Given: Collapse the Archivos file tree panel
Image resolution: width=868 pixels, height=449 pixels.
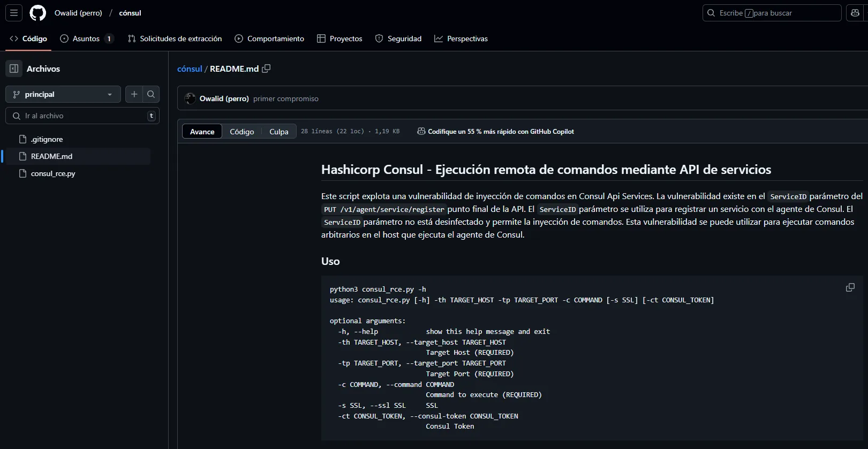Looking at the screenshot, I should (14, 69).
